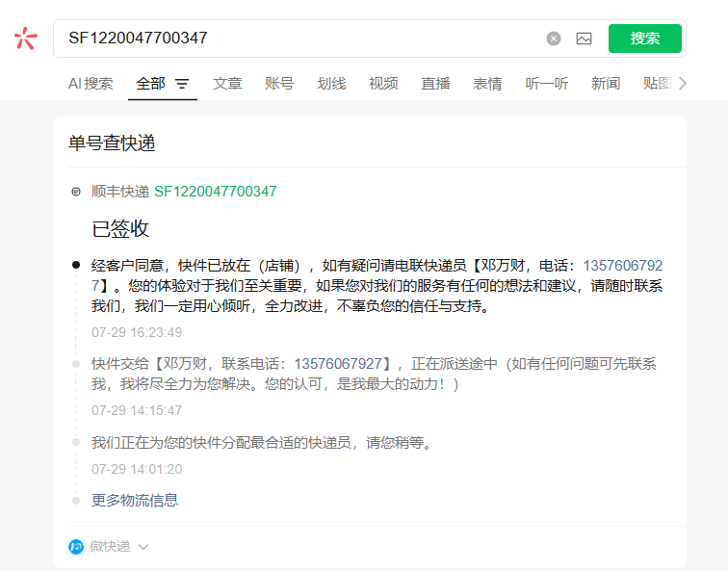
Task: Expand the 微快递 dropdown chevron
Action: (x=143, y=547)
